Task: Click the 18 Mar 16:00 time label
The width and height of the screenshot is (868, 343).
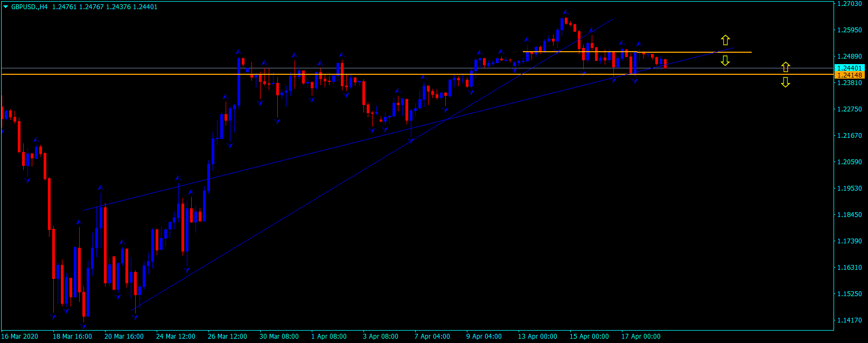Action: (x=72, y=337)
